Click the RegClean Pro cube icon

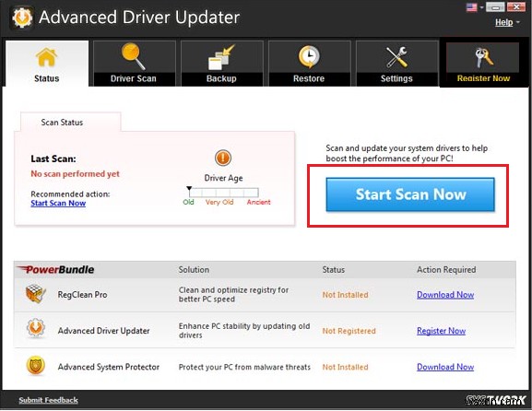point(35,294)
